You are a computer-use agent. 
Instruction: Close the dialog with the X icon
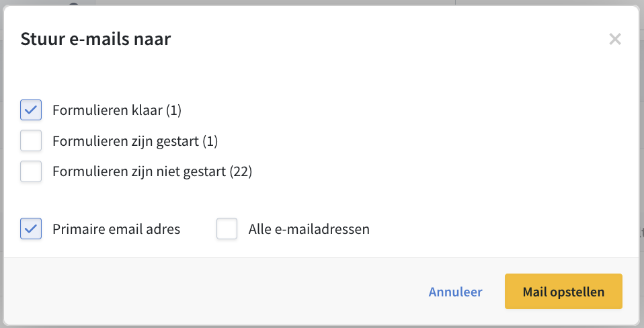tap(614, 39)
